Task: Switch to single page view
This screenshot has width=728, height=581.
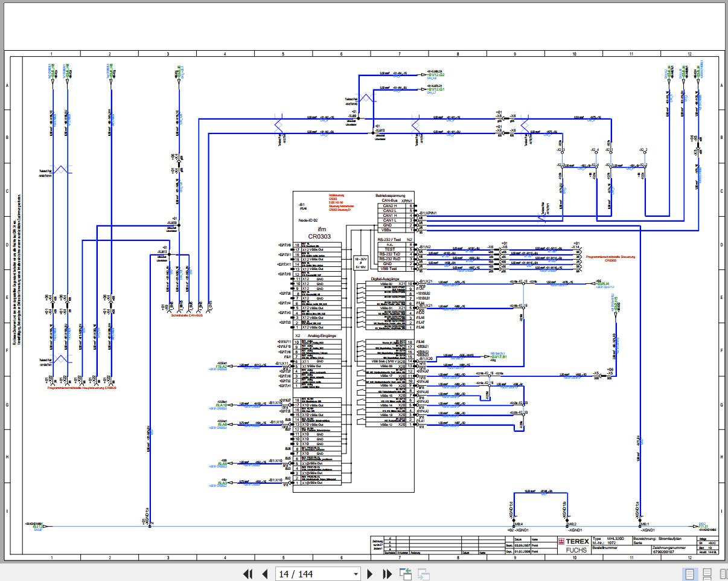Action: 689,574
